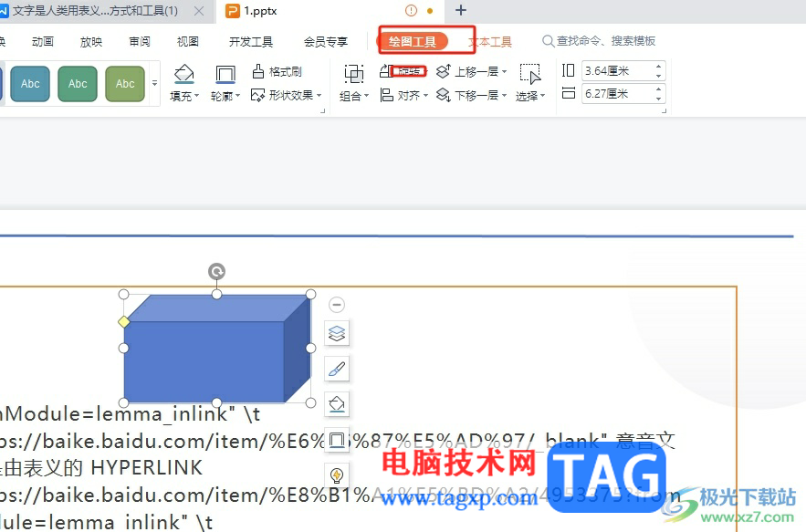Apply the olive-green Abc shape style
Viewport: 806px width, 532px height.
click(125, 84)
